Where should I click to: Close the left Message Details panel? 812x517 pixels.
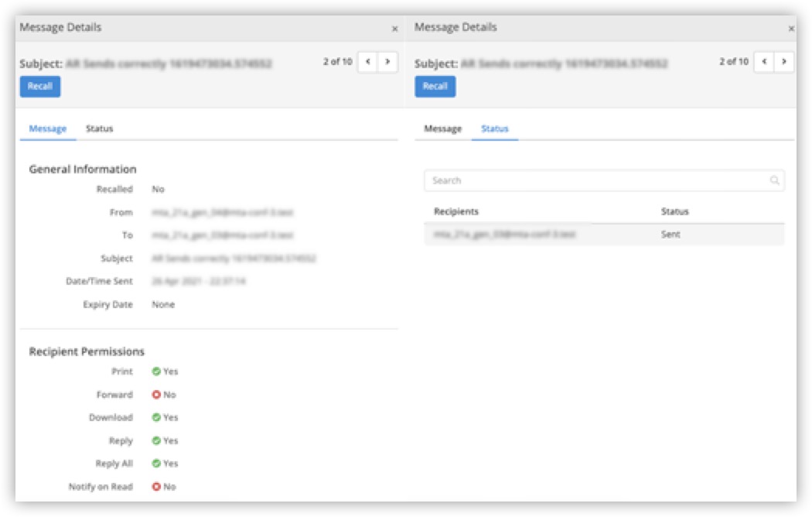coord(394,29)
